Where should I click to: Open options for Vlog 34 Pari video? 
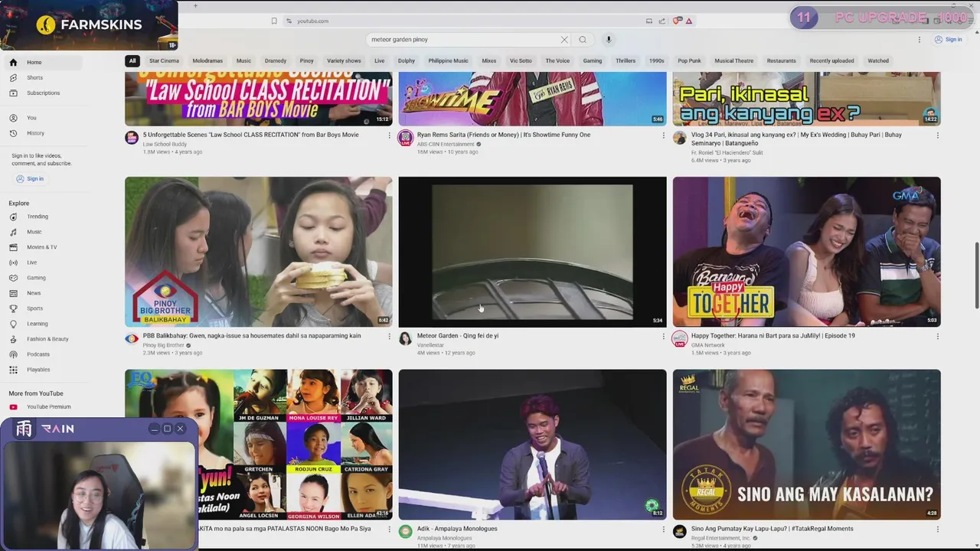pyautogui.click(x=937, y=135)
